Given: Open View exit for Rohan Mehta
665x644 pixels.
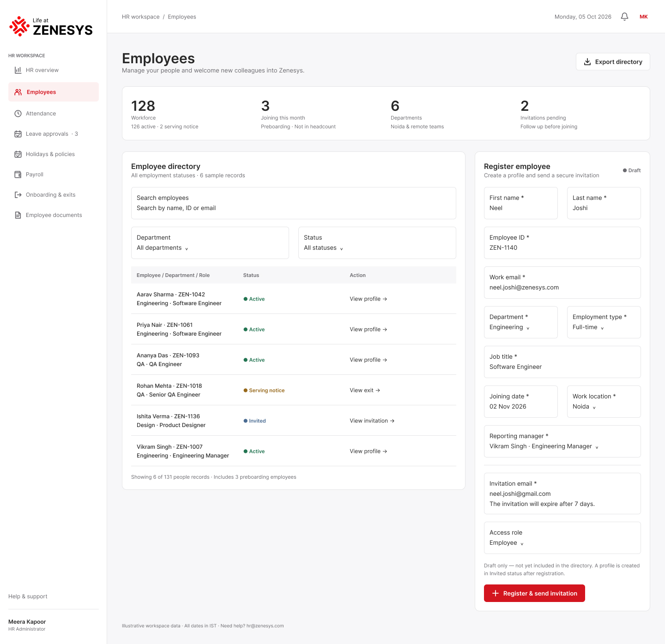Looking at the screenshot, I should point(365,390).
